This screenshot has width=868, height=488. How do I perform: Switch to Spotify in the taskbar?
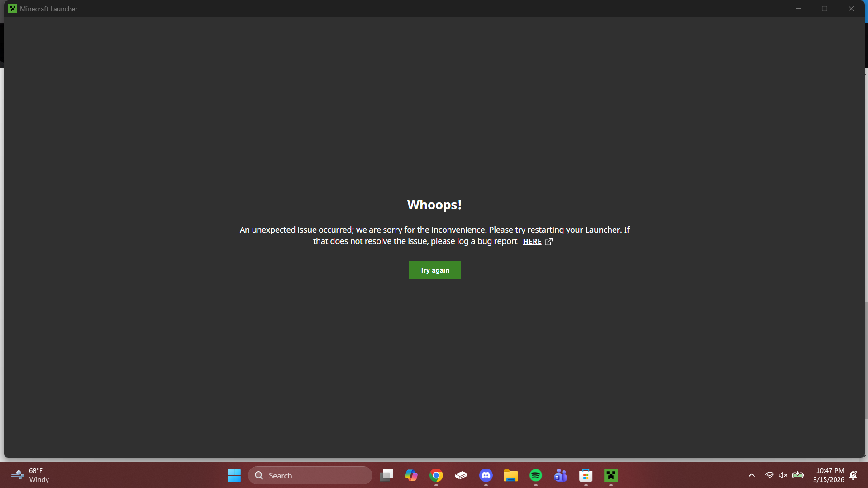536,475
